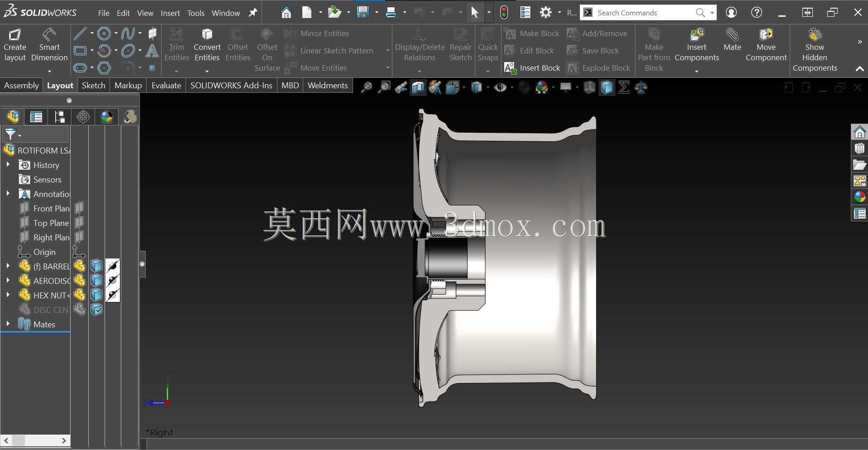Expand the History tree node

8,165
